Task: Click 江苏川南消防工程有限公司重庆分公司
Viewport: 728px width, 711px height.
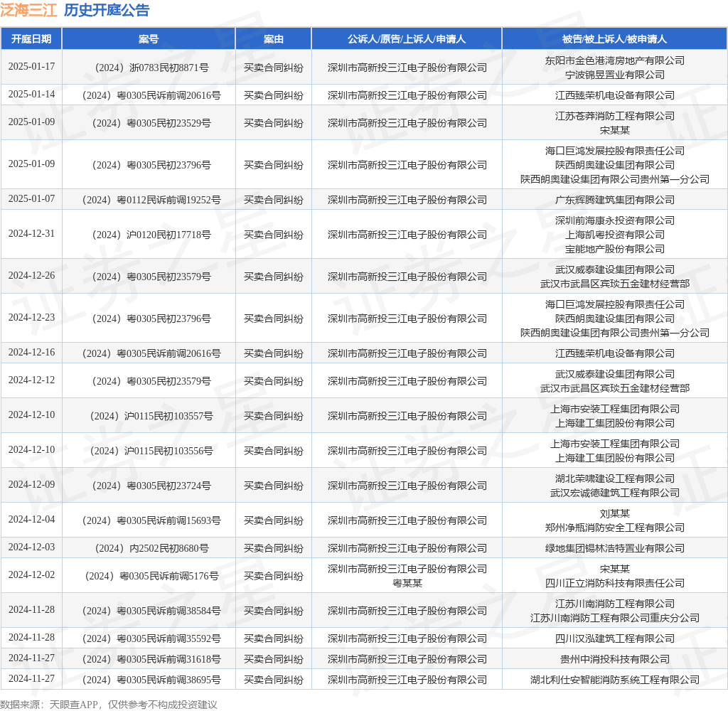Action: [615, 618]
